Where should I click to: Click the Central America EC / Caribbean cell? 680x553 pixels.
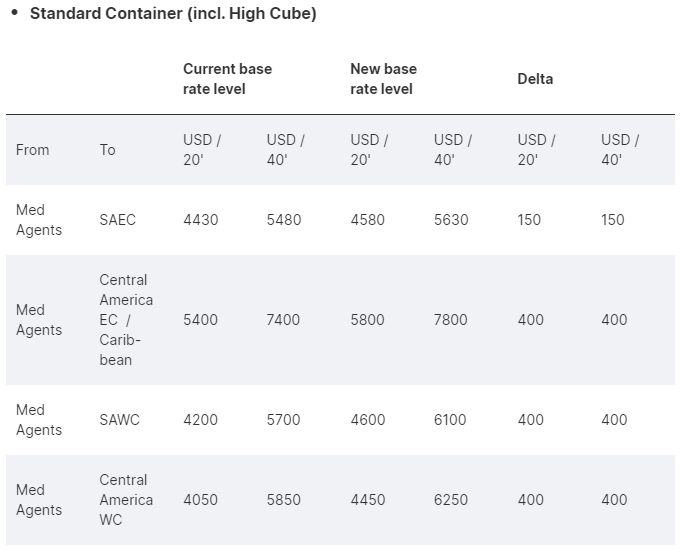126,320
